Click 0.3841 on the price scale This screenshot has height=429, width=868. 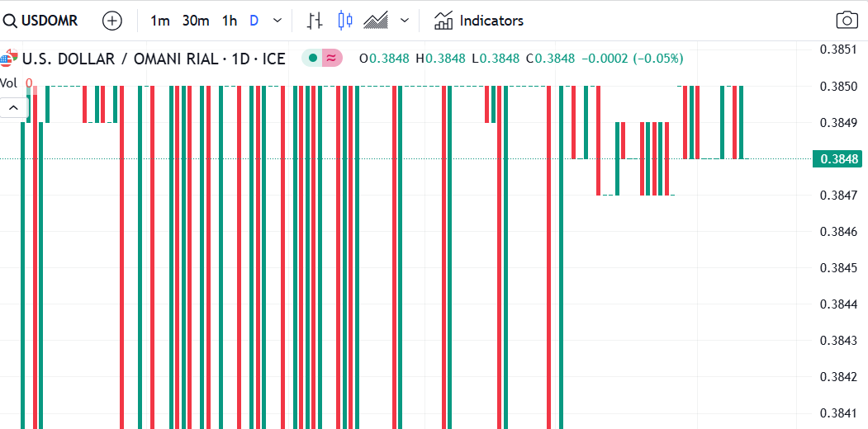click(839, 413)
